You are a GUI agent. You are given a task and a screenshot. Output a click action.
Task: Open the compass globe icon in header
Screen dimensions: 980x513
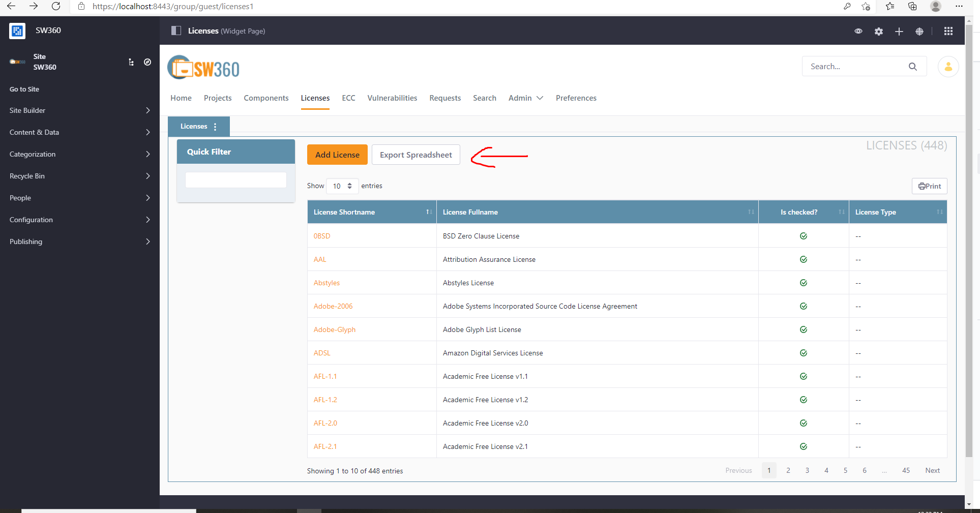[x=919, y=31]
